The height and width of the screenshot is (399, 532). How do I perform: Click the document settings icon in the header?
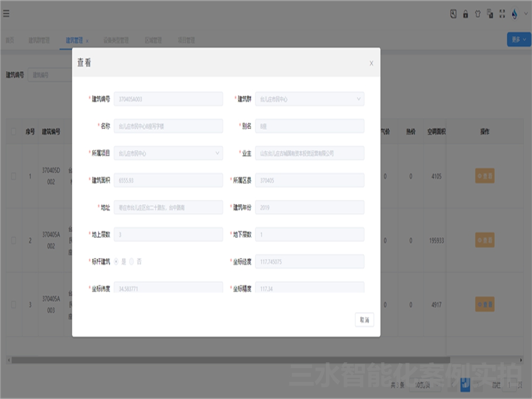(x=454, y=14)
